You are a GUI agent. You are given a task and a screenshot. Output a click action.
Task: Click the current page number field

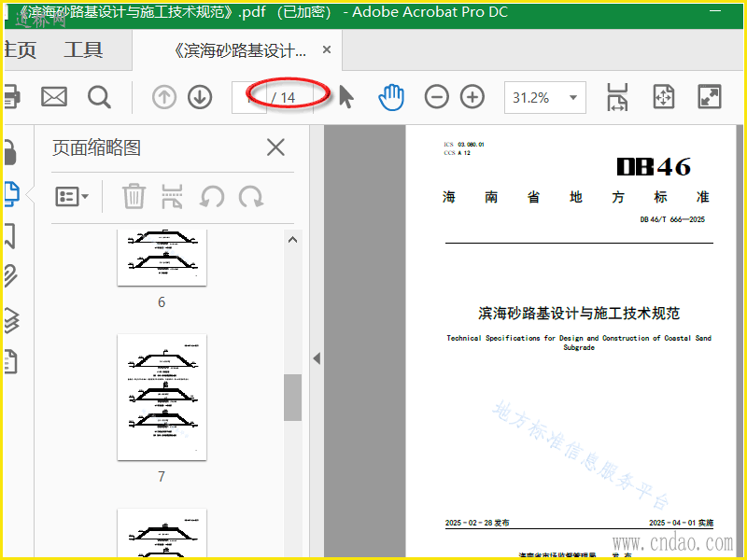tap(249, 98)
